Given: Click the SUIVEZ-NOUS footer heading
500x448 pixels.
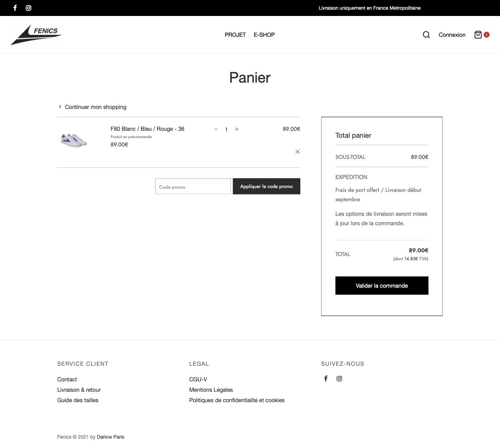Looking at the screenshot, I should [342, 364].
